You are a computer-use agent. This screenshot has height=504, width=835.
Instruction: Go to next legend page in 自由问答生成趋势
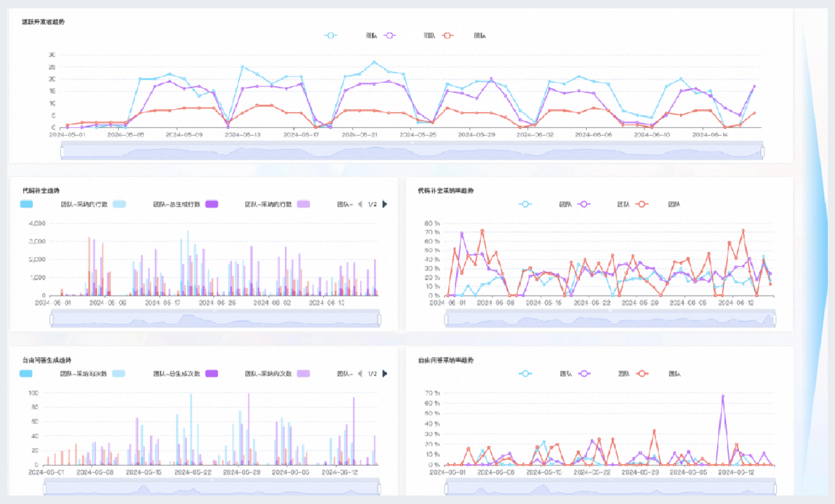[x=385, y=373]
